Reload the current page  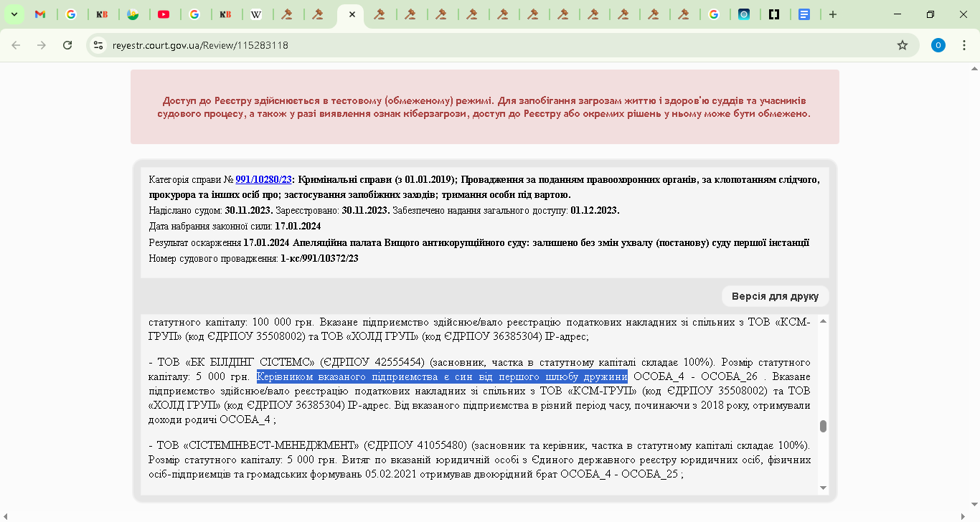point(67,45)
